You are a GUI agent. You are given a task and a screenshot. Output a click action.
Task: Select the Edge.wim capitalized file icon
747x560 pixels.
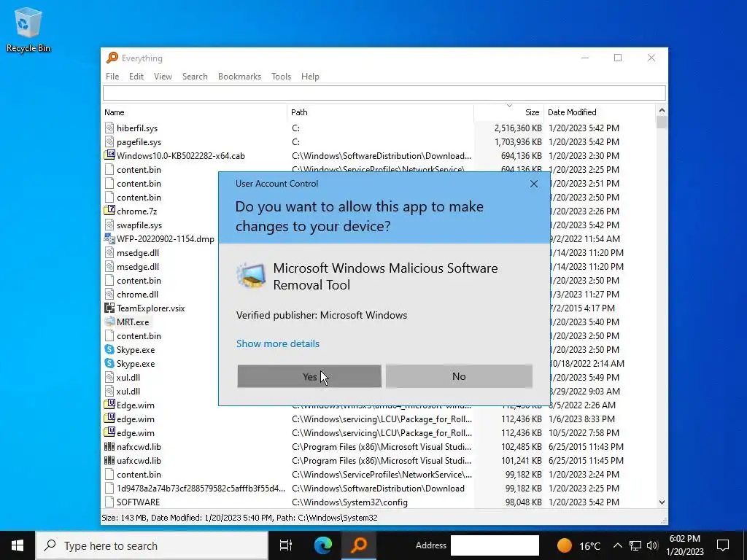109,405
